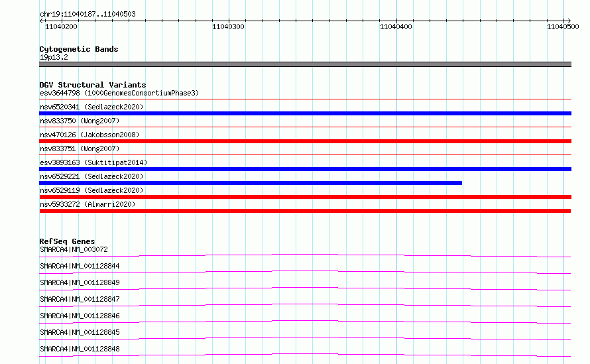Screen dimensions: 590x364
Task: Click the gray 19p13.2 cytogenetic band bar
Action: (305, 64)
